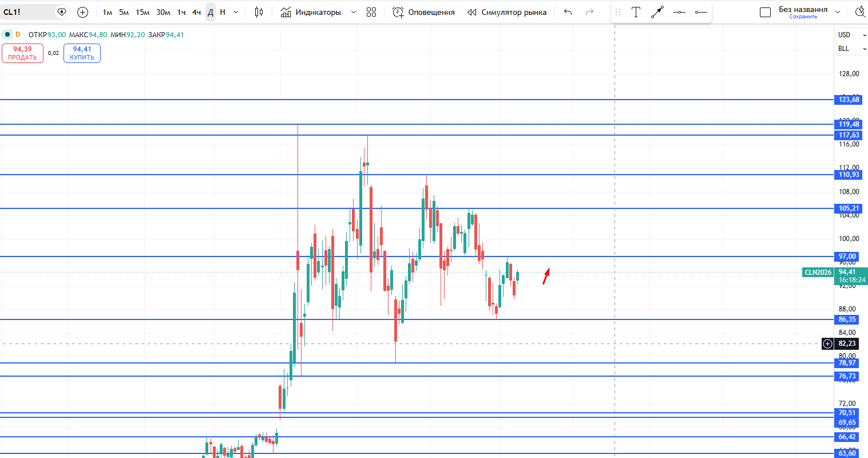Select the 66,42 price level label
868x458 pixels.
point(846,437)
